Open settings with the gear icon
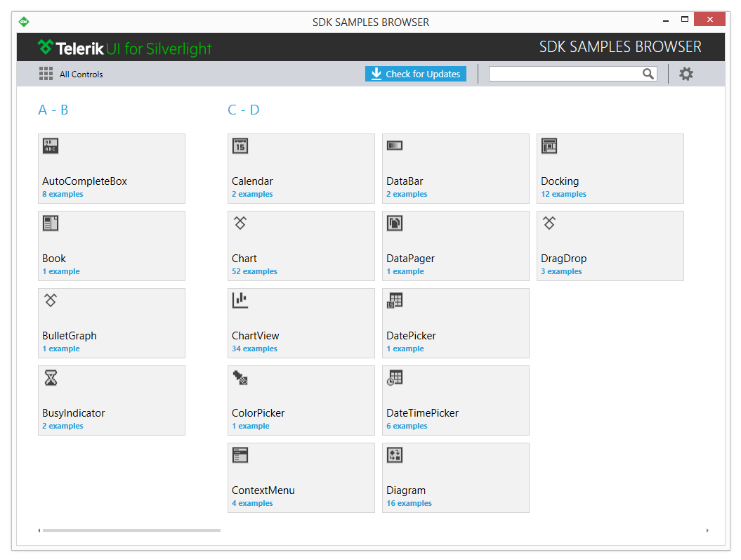Screen dimensions: 741x560 (x=686, y=74)
